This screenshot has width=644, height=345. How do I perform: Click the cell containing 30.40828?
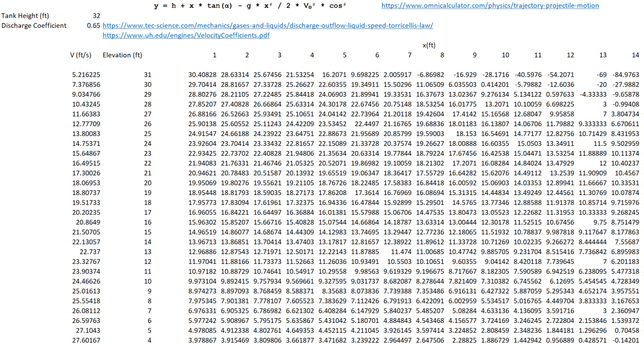pos(202,75)
